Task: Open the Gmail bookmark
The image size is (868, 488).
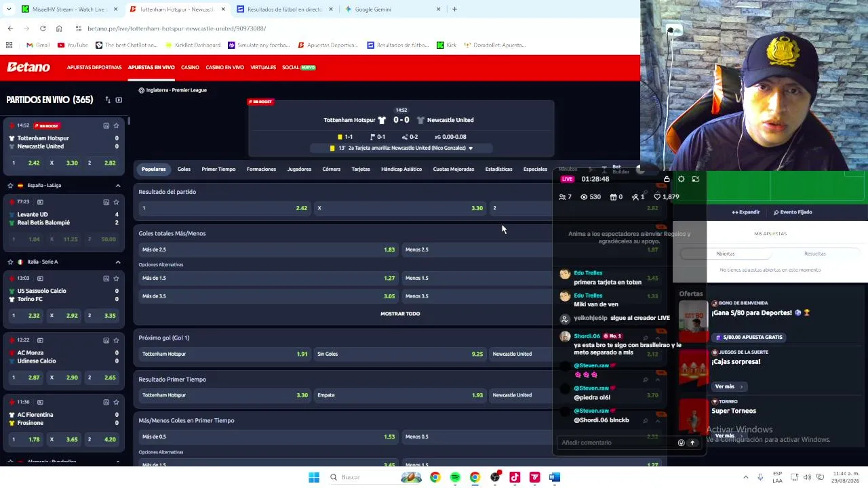Action: (x=38, y=45)
